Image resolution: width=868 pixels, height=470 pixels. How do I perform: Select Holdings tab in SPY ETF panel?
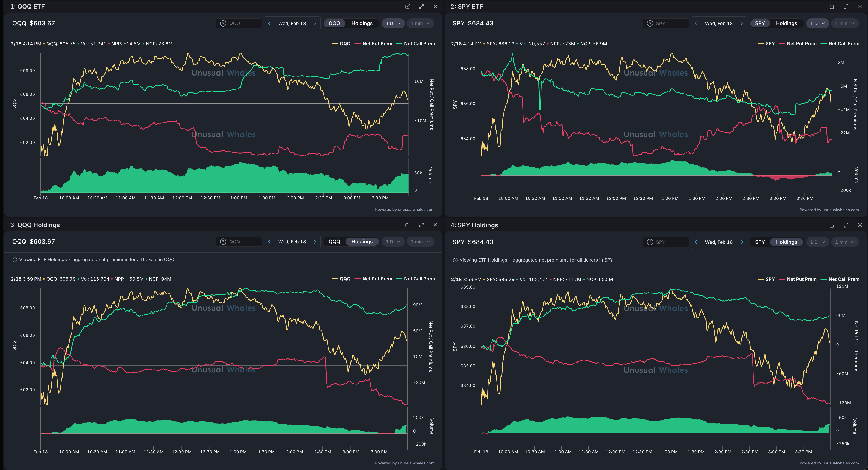(x=786, y=23)
